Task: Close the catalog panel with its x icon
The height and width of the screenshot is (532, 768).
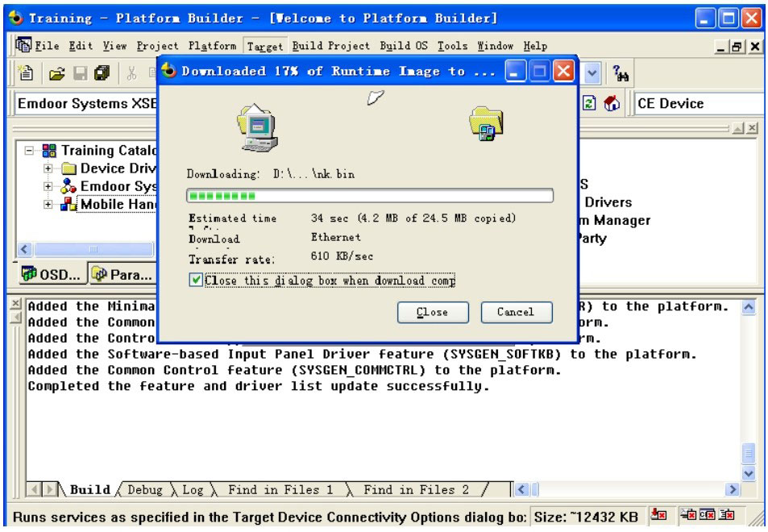Action: tap(753, 128)
